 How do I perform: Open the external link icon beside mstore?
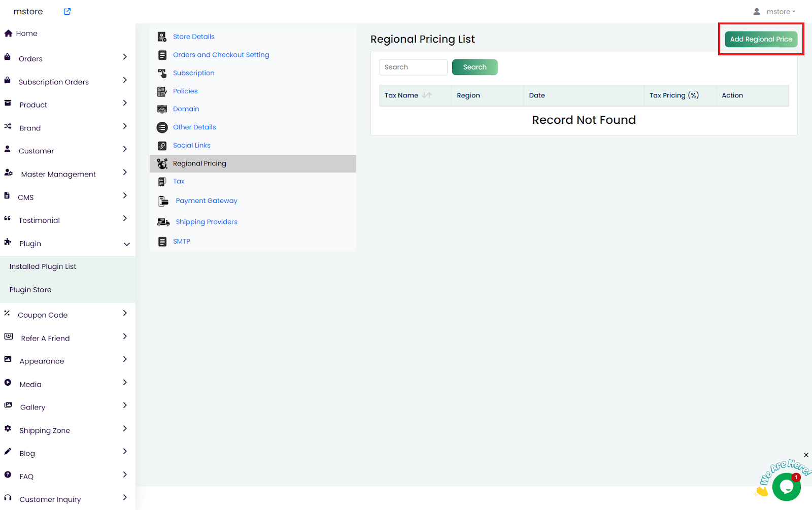[x=67, y=12]
